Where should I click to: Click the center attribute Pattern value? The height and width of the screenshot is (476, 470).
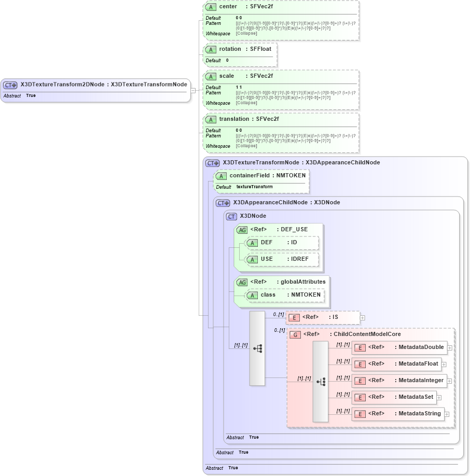(296, 26)
